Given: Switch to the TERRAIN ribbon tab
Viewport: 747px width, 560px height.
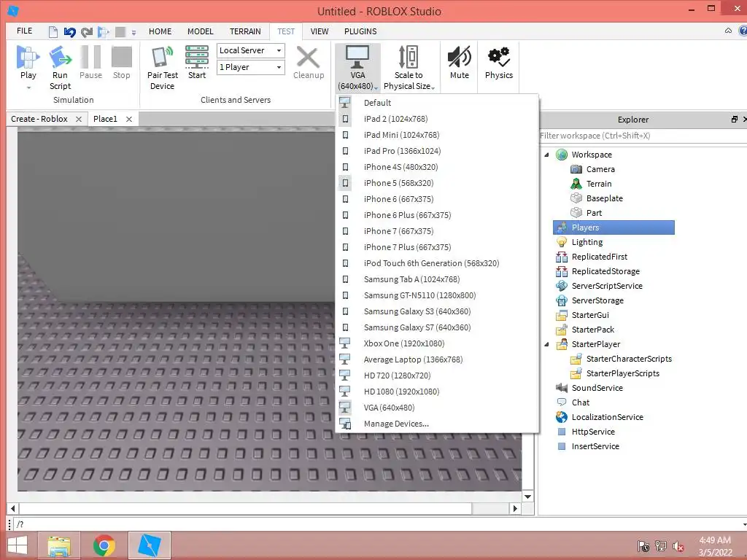Looking at the screenshot, I should (245, 31).
